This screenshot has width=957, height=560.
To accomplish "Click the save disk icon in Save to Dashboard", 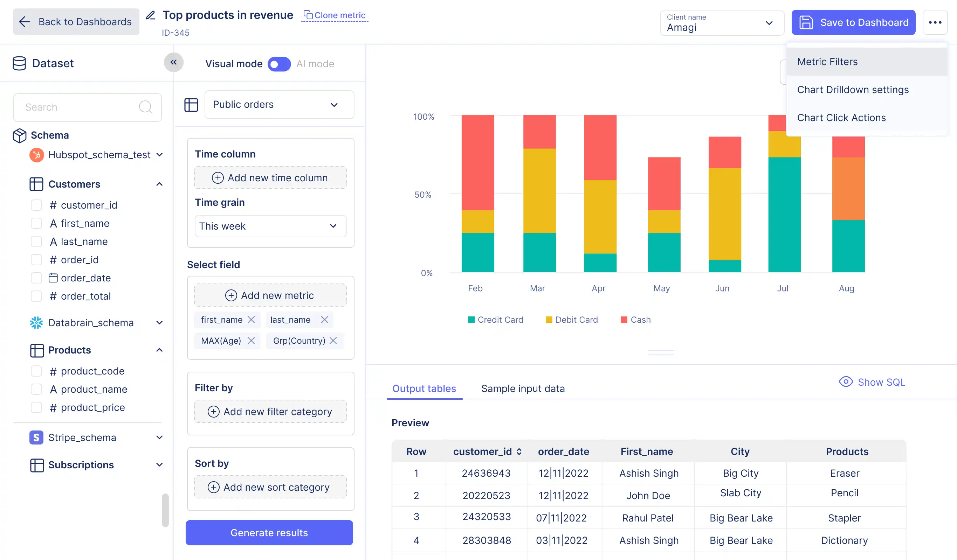I will pyautogui.click(x=806, y=22).
